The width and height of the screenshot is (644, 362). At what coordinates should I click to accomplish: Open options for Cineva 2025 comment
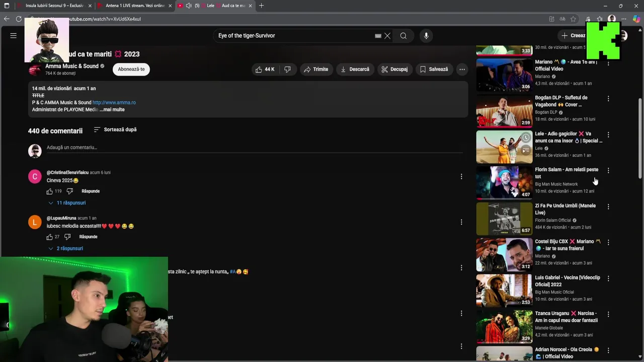pyautogui.click(x=461, y=176)
